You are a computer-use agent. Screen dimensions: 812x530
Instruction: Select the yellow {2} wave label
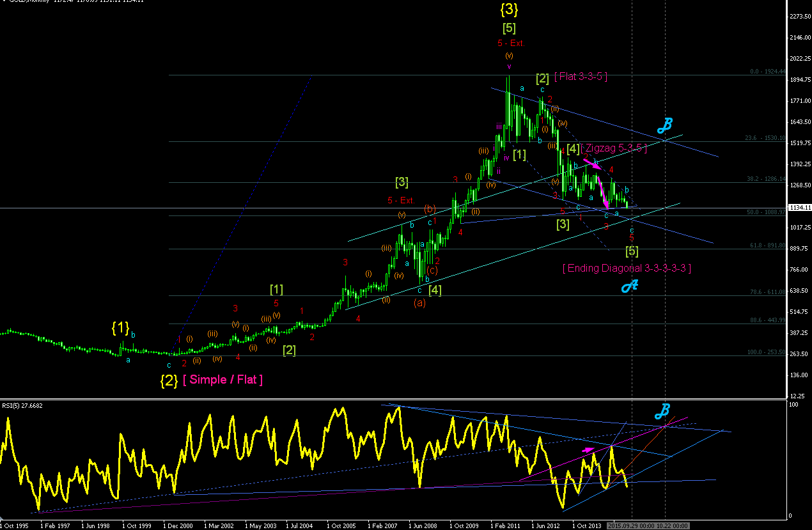click(x=169, y=380)
